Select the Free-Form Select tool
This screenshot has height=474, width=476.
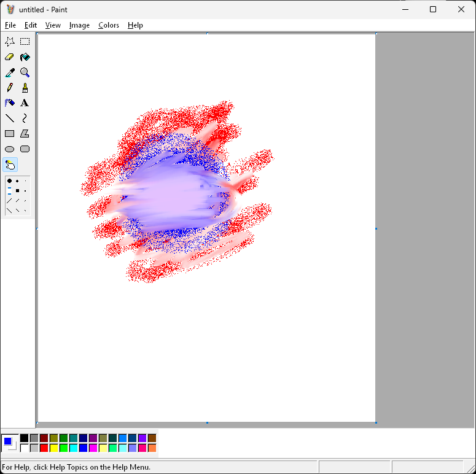[10, 42]
